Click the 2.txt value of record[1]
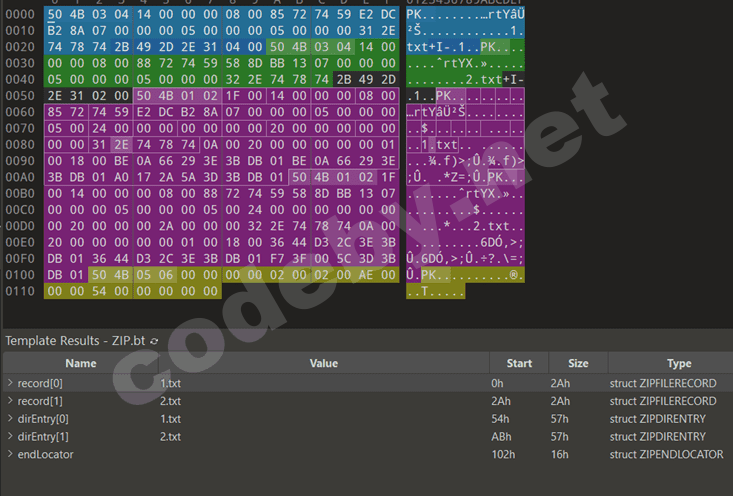Screen dimensions: 733x496 click(x=171, y=401)
